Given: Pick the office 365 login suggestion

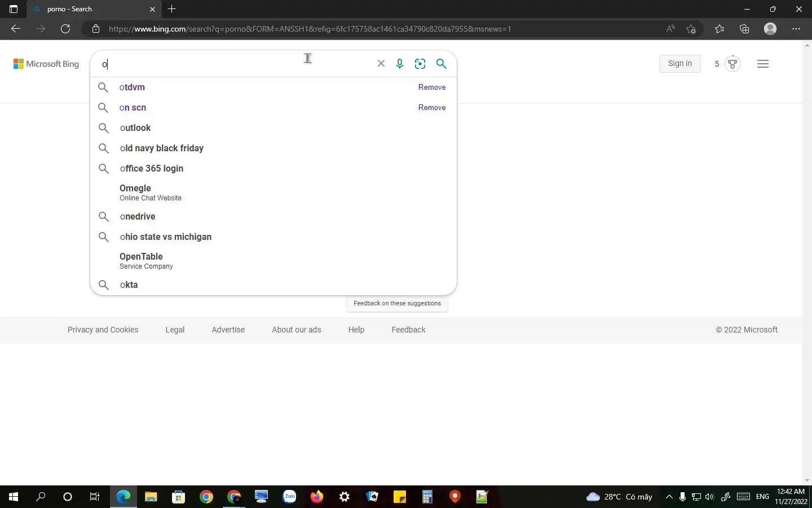Looking at the screenshot, I should coord(273,168).
